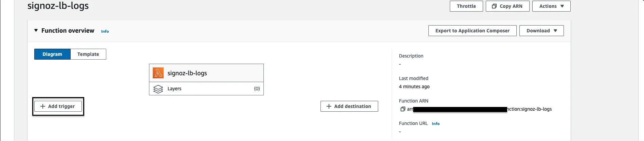
Task: Collapse the Function overview section triangle
Action: 36,30
